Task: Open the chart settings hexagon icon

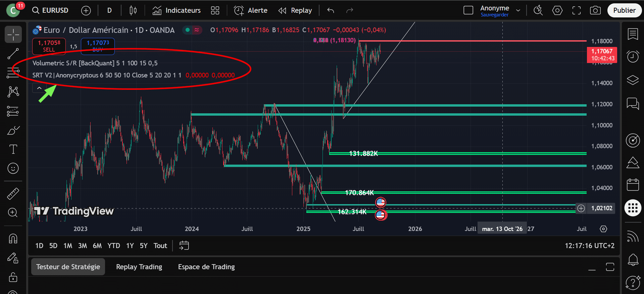Action: [x=557, y=10]
